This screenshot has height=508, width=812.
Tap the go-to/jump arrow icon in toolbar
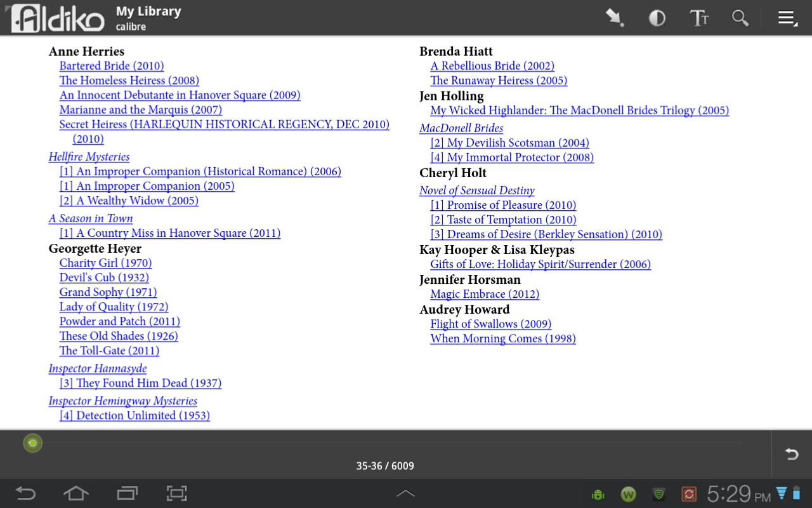coord(614,18)
